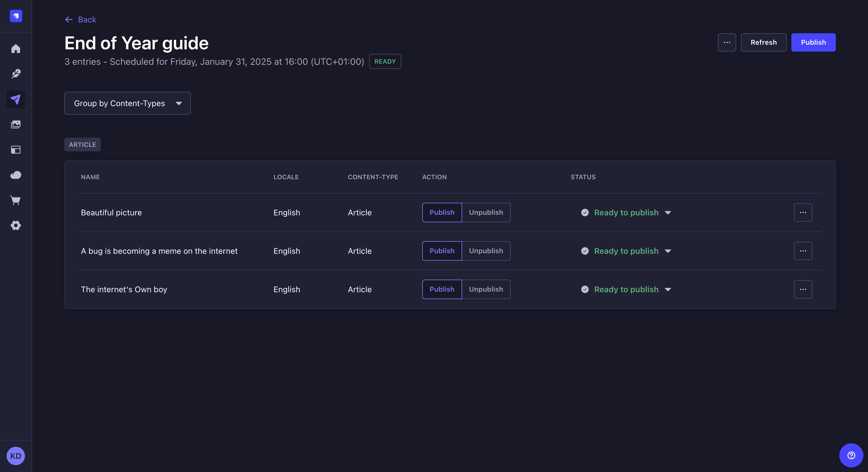Select Unpublish for the bug meme article
The height and width of the screenshot is (472, 868).
(486, 251)
